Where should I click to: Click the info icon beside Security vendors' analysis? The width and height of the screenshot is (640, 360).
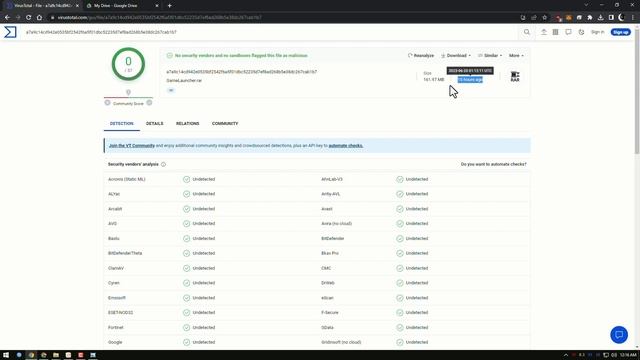(163, 164)
